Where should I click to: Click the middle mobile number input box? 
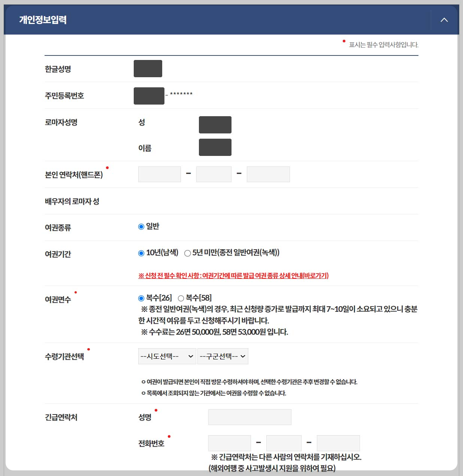(214, 174)
